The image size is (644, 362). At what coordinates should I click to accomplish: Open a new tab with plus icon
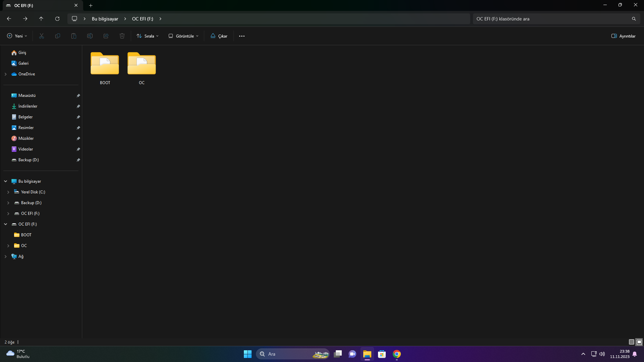coord(91,5)
